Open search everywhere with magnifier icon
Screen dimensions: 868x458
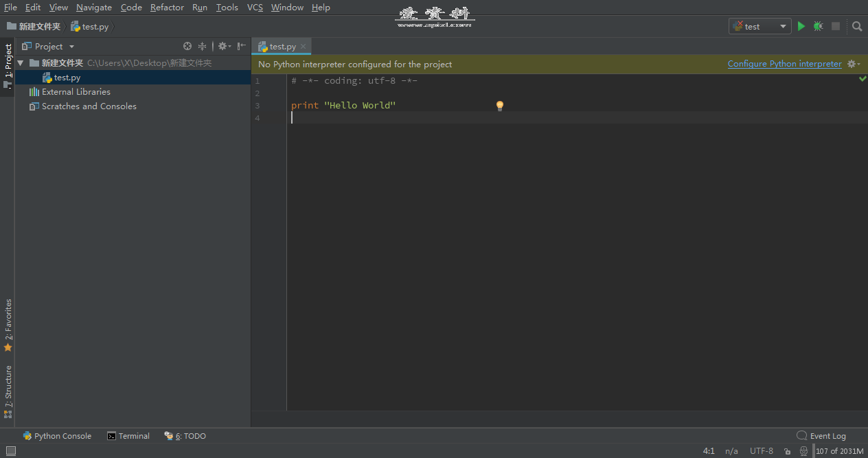(856, 25)
